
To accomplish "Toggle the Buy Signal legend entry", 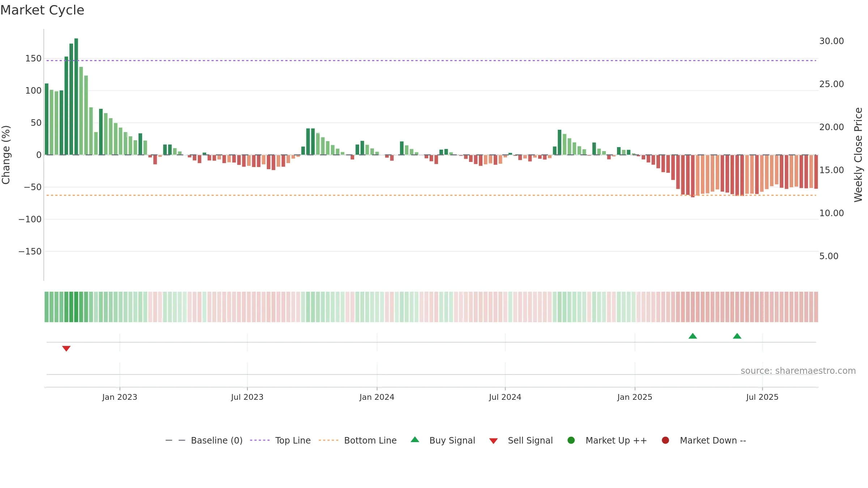I will (x=443, y=440).
